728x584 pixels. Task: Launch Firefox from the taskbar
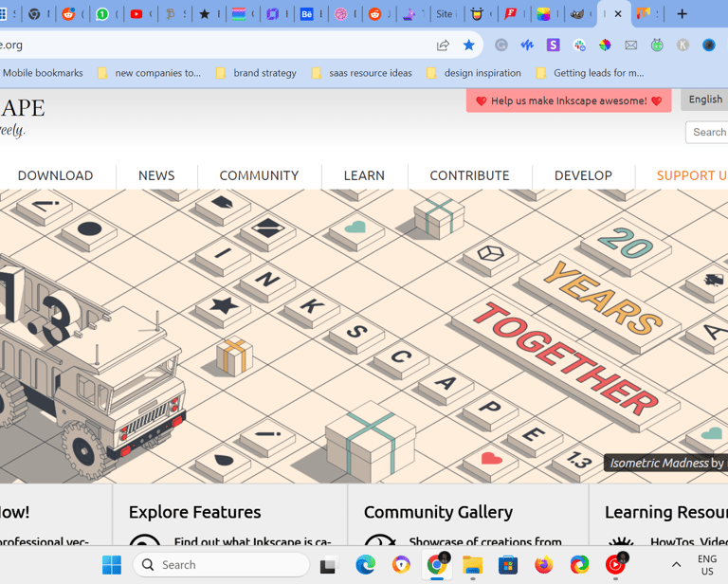click(544, 565)
